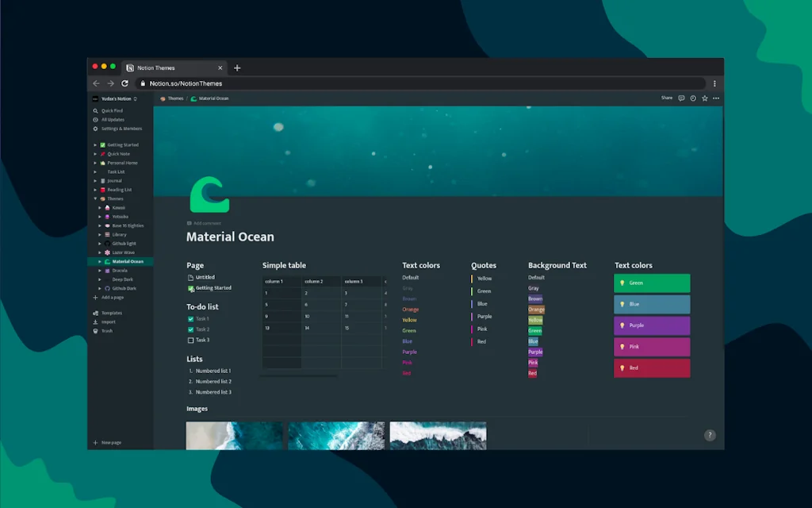This screenshot has height=508, width=812.
Task: Click the Github Dark icon in the sidebar
Action: click(x=107, y=288)
